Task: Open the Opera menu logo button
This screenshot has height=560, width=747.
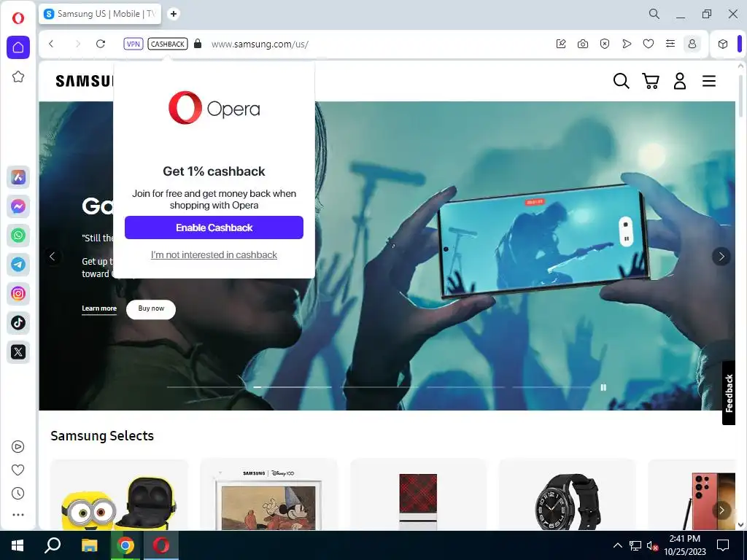Action: click(x=18, y=18)
